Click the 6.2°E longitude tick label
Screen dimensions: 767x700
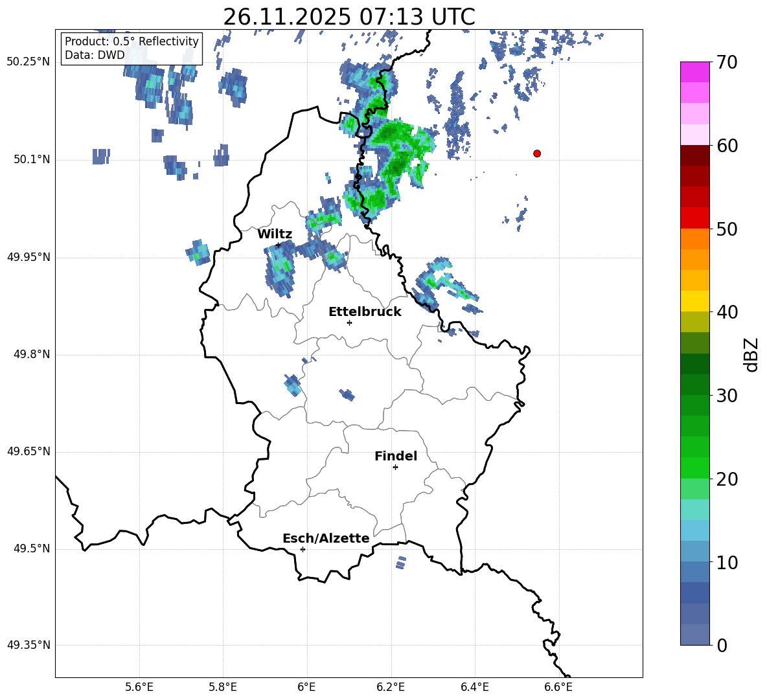click(391, 687)
